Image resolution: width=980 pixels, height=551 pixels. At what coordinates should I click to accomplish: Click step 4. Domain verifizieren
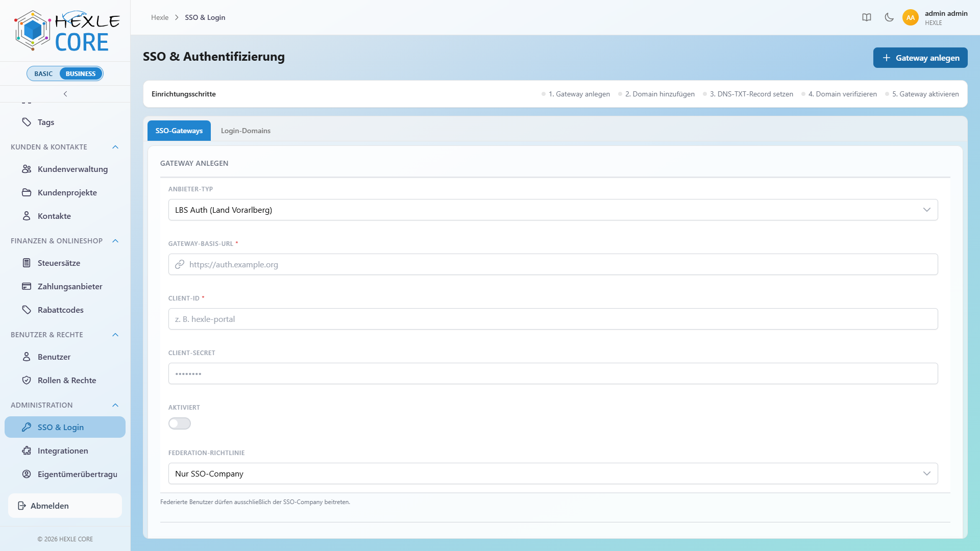[x=839, y=94]
